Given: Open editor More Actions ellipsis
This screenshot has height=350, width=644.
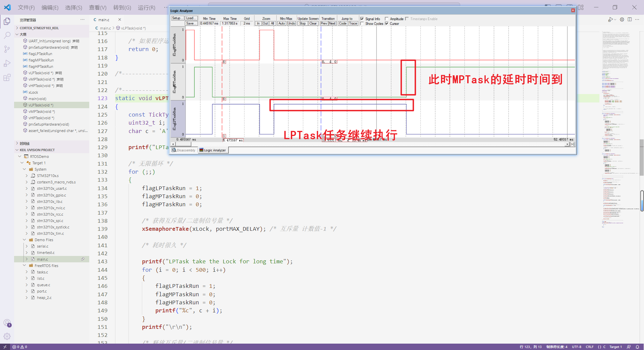Looking at the screenshot, I should tap(637, 19).
